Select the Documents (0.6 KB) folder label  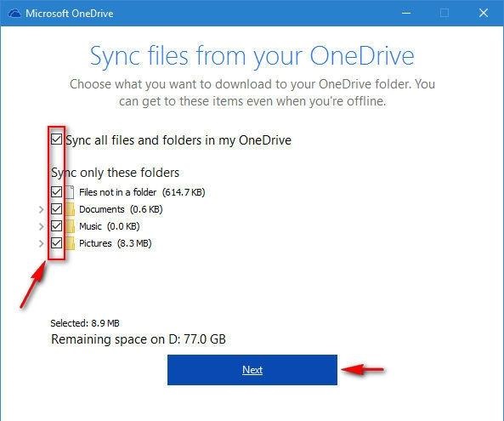121,209
